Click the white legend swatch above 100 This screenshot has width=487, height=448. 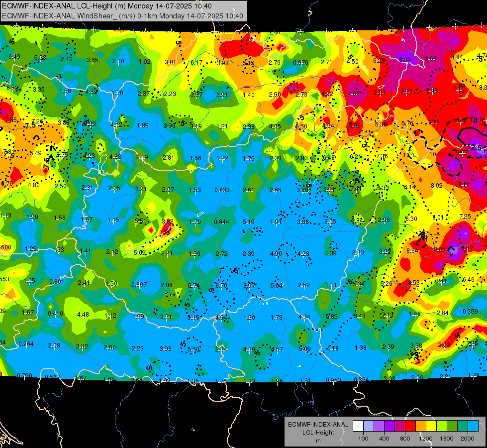pyautogui.click(x=358, y=426)
